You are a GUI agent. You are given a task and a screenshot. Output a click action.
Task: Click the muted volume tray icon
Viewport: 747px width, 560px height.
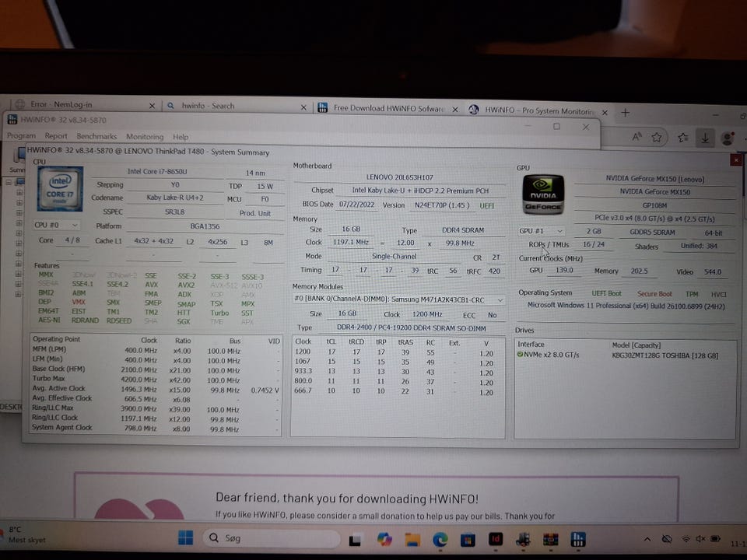coord(700,539)
